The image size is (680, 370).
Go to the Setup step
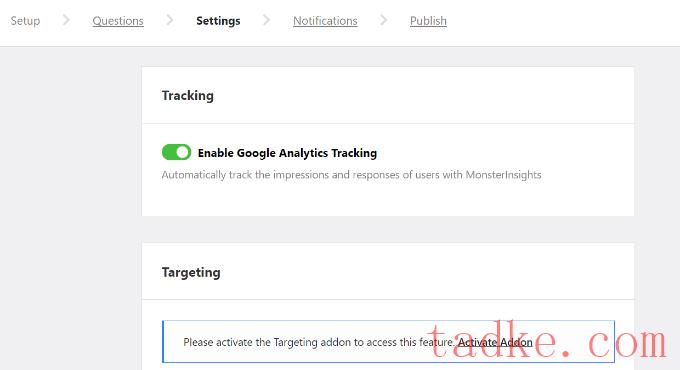pyautogui.click(x=25, y=20)
